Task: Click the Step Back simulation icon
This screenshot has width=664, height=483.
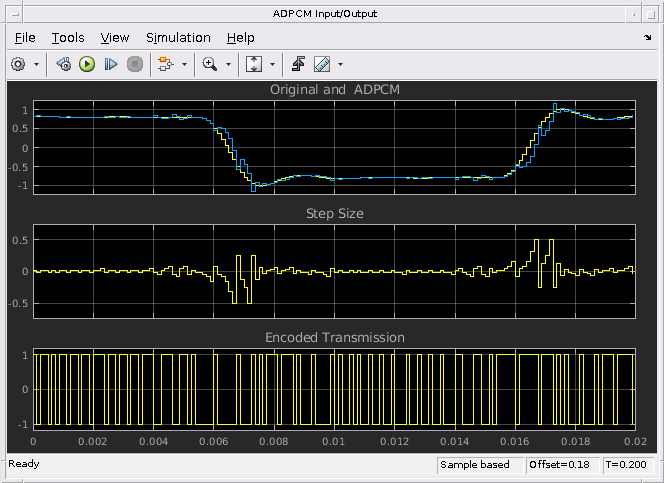Action: pyautogui.click(x=64, y=64)
